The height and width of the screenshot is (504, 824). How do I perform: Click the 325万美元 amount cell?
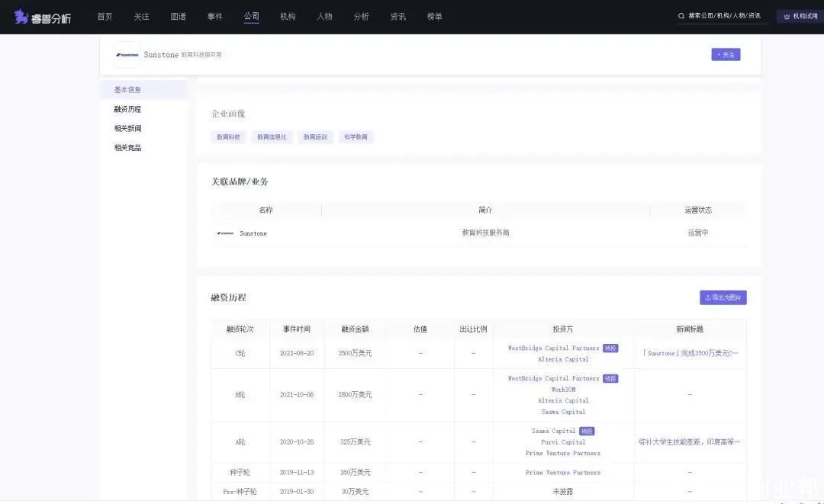tap(356, 442)
